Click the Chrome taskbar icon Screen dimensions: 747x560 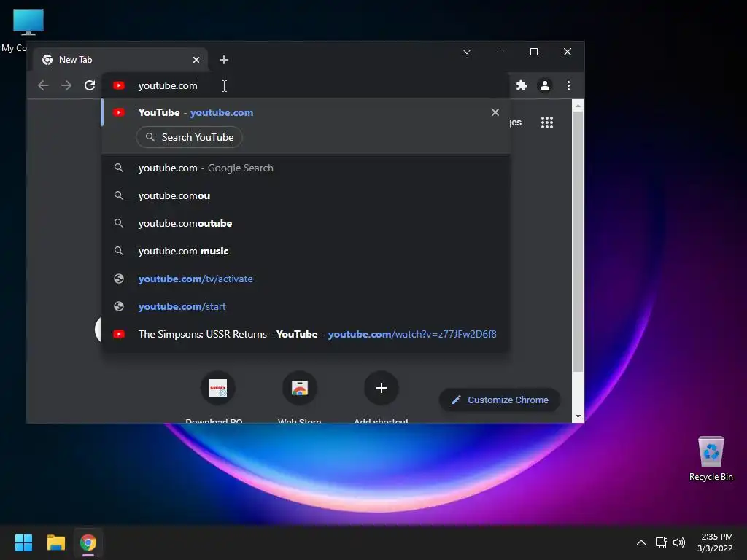point(88,542)
